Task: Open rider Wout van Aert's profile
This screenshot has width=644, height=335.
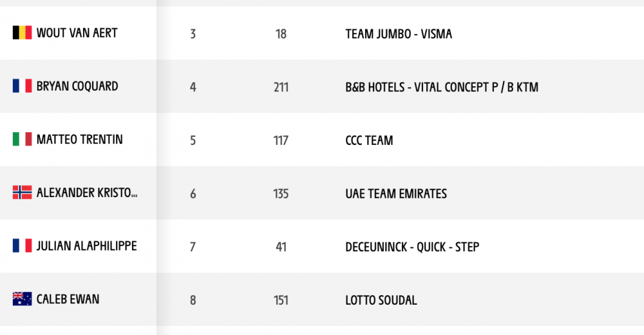Action: [77, 33]
